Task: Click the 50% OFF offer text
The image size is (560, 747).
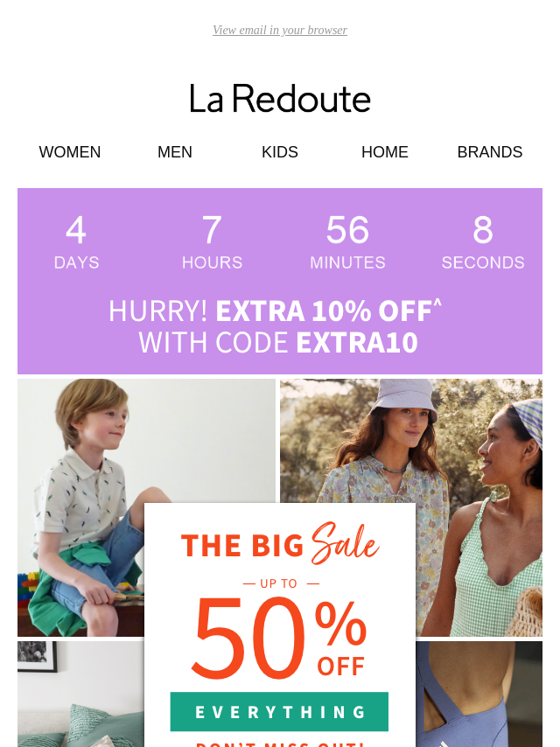Action: tap(280, 638)
